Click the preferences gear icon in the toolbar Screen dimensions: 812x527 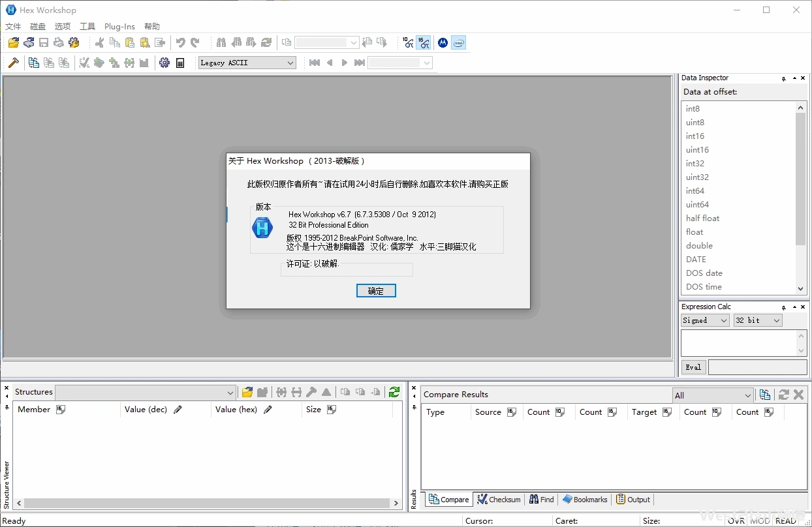coord(164,63)
